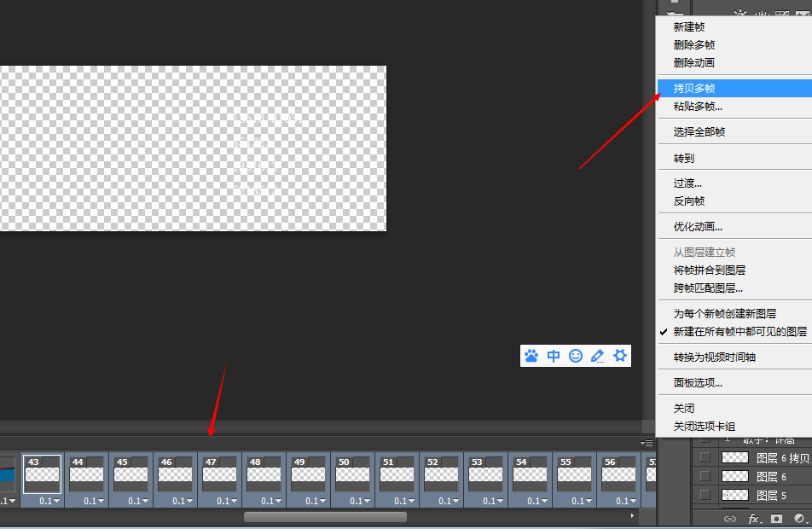This screenshot has width=812, height=529.
Task: Select 拷贝多帧 highlighted menu entry
Action: (735, 88)
